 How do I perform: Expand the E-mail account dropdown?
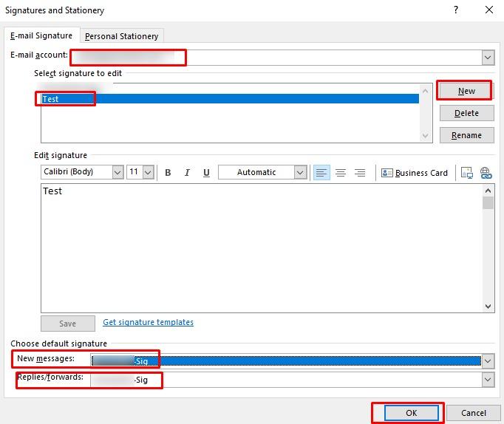pyautogui.click(x=488, y=58)
